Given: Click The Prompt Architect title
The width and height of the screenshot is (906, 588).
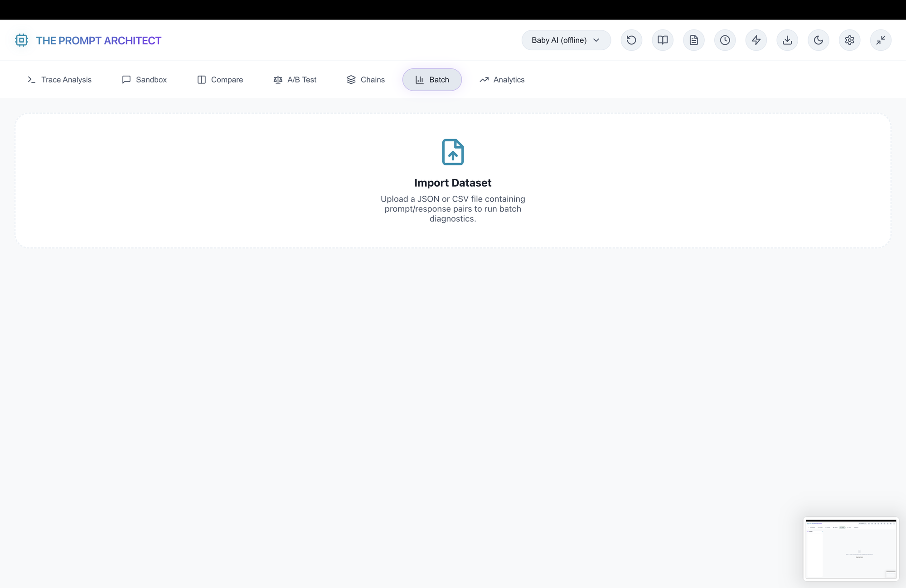Looking at the screenshot, I should tap(98, 40).
